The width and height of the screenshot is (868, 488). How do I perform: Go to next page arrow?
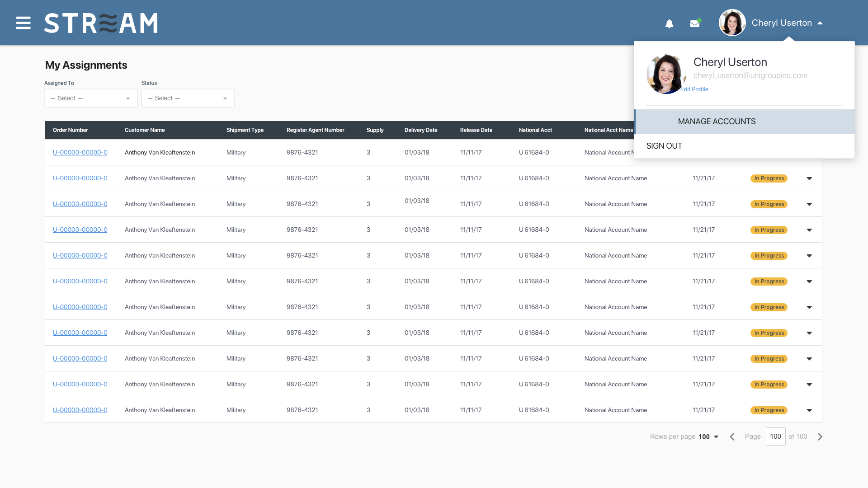point(820,436)
